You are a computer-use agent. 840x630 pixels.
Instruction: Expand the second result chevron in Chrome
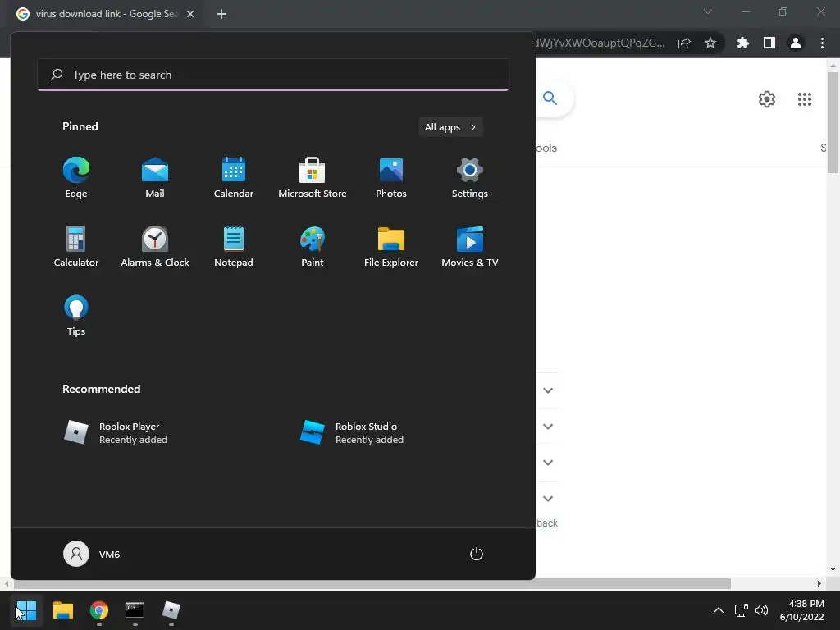pyautogui.click(x=548, y=427)
